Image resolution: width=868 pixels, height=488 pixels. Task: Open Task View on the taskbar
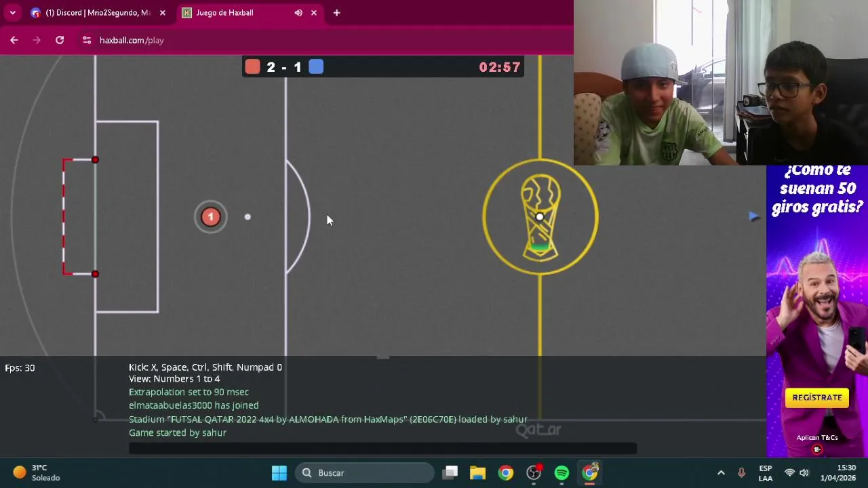click(450, 473)
